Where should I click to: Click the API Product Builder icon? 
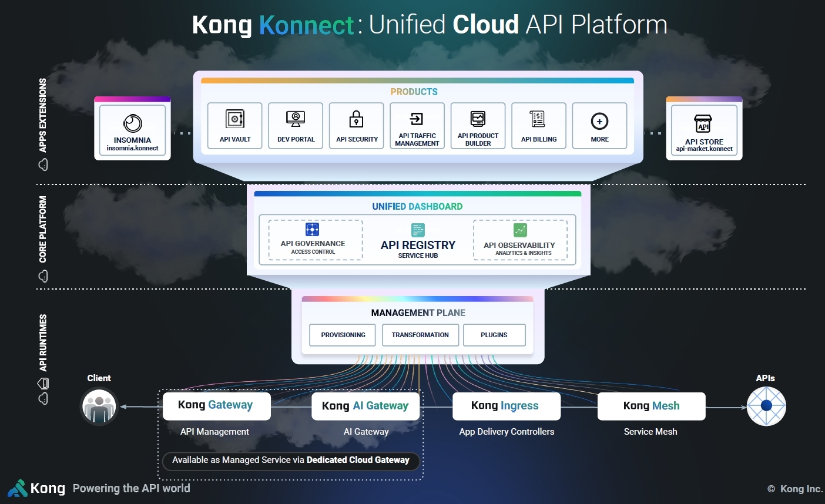(478, 119)
